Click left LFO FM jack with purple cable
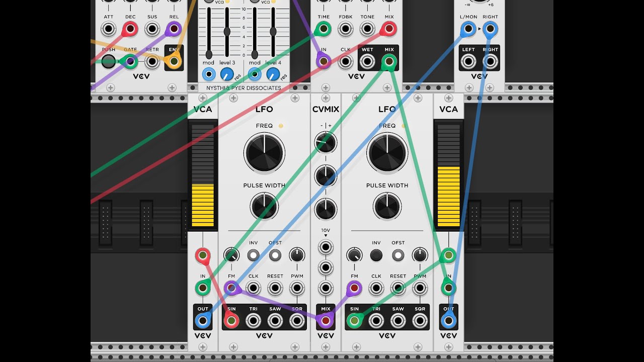 tap(231, 288)
